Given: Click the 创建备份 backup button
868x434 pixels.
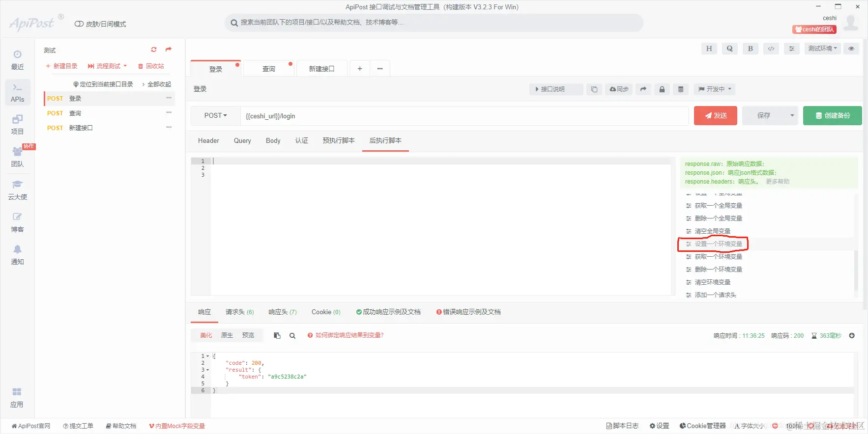Looking at the screenshot, I should 832,116.
